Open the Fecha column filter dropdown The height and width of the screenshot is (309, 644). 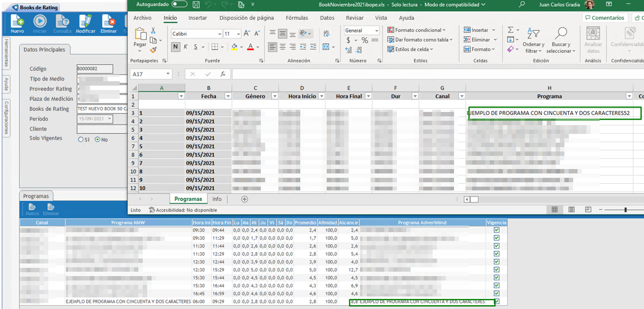click(228, 96)
